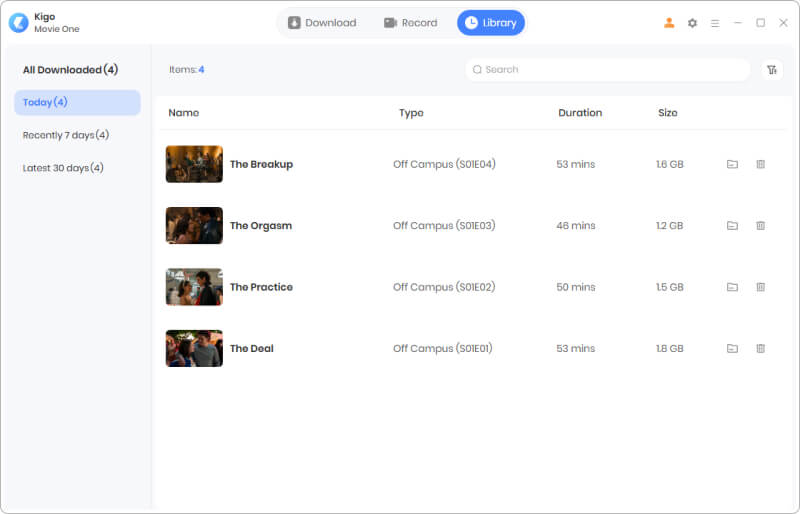Open the hamburger menu icon
This screenshot has width=800, height=514.
coord(715,23)
